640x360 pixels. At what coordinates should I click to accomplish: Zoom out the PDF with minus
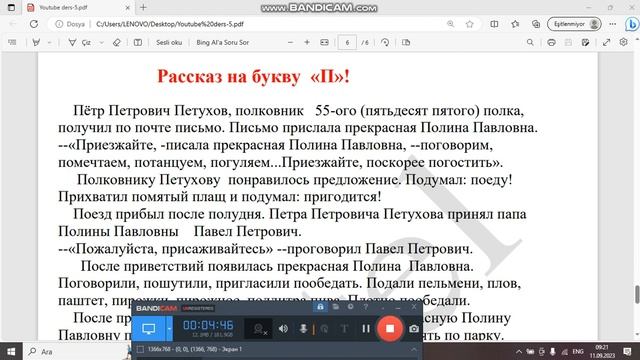tap(290, 42)
